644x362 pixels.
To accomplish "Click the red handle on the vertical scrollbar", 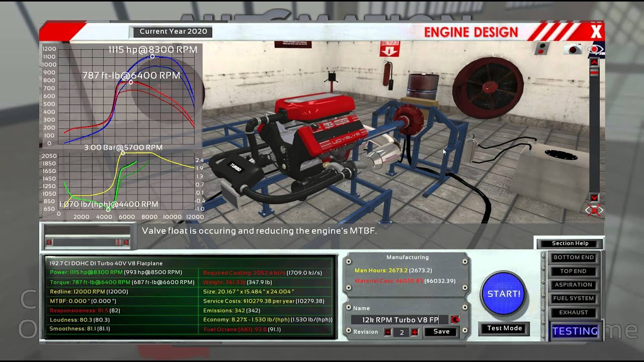I will click(594, 71).
